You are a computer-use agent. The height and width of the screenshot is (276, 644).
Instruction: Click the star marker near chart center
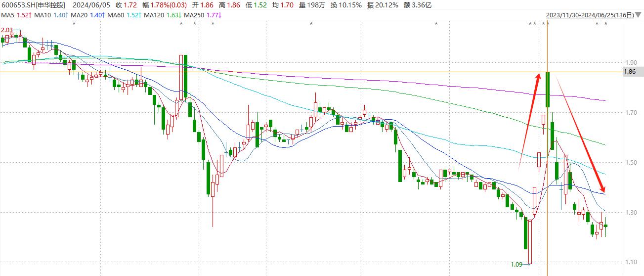[311, 24]
